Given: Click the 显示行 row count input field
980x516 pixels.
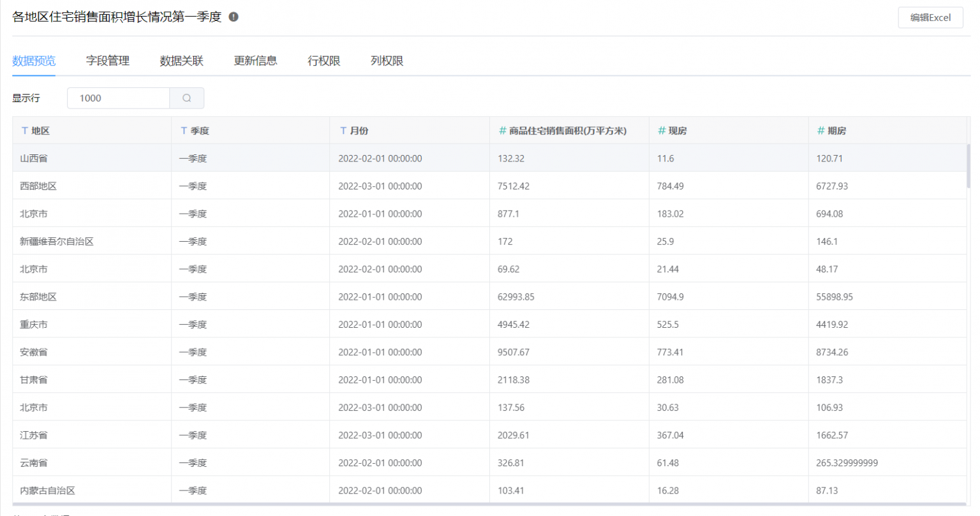Looking at the screenshot, I should 118,98.
